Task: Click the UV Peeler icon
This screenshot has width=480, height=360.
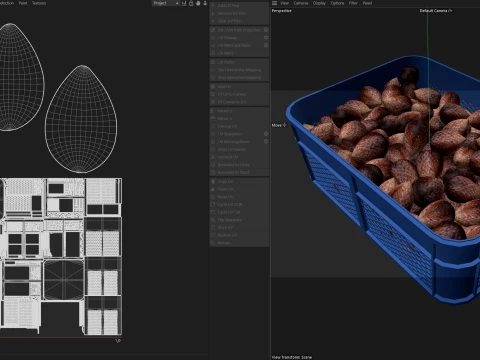Action: (x=213, y=62)
